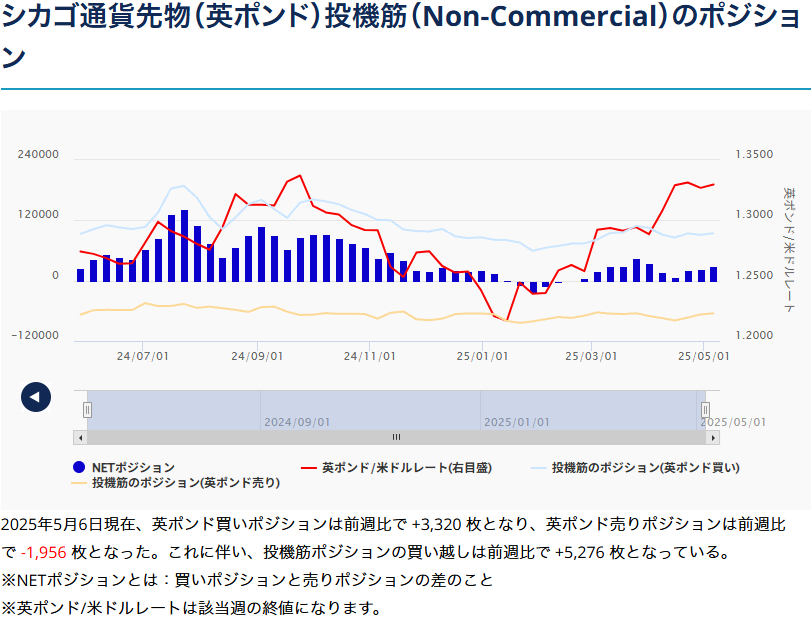The height and width of the screenshot is (619, 812).
Task: Click the 2024/09/01 label in the navigator
Action: [x=297, y=422]
